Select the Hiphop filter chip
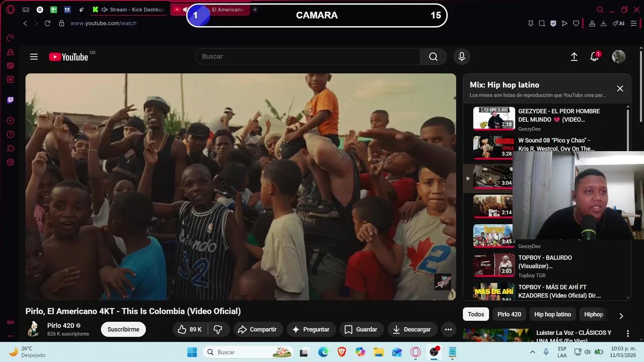Screen dimensions: 644x362 (594, 314)
